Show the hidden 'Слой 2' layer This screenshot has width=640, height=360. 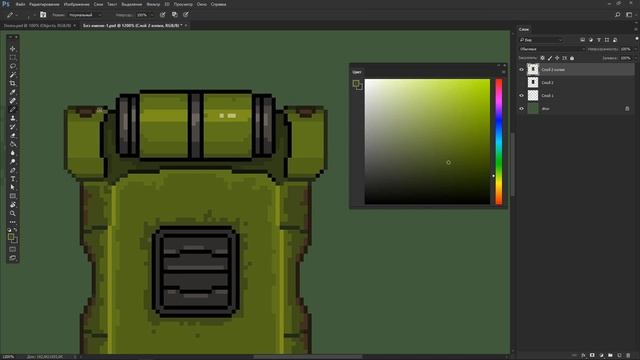521,82
